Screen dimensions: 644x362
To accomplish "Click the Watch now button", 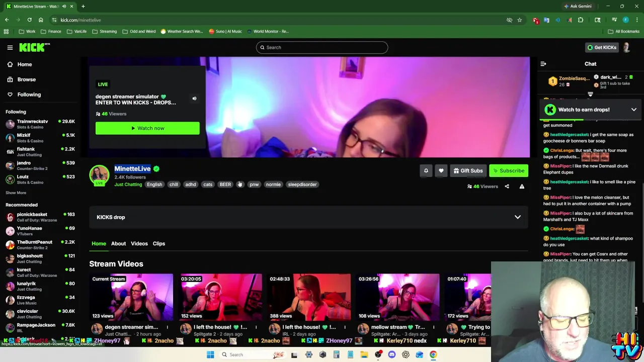I will pos(147,128).
